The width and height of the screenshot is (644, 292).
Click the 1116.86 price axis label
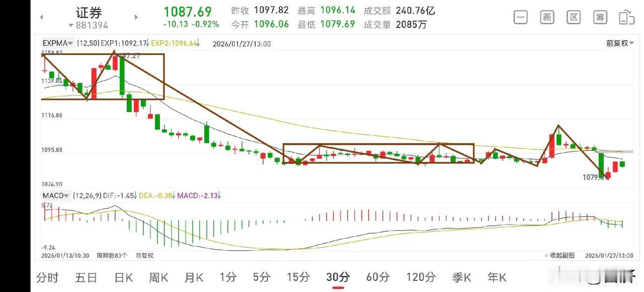tap(52, 115)
